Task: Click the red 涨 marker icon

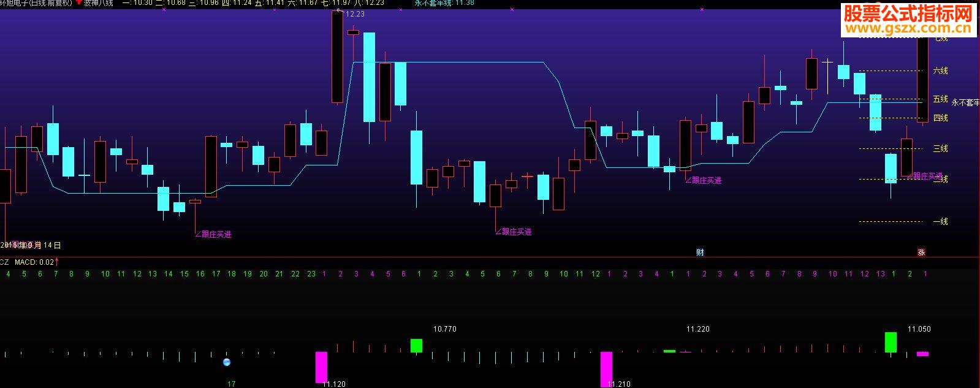Action: point(921,252)
